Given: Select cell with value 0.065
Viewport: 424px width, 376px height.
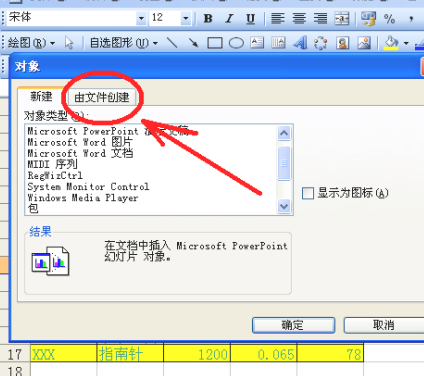Looking at the screenshot, I should [x=264, y=354].
